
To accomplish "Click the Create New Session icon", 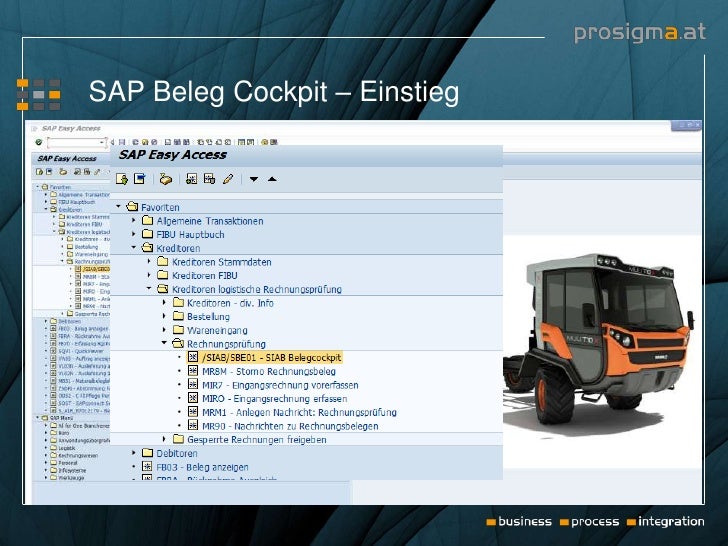I will 242,142.
